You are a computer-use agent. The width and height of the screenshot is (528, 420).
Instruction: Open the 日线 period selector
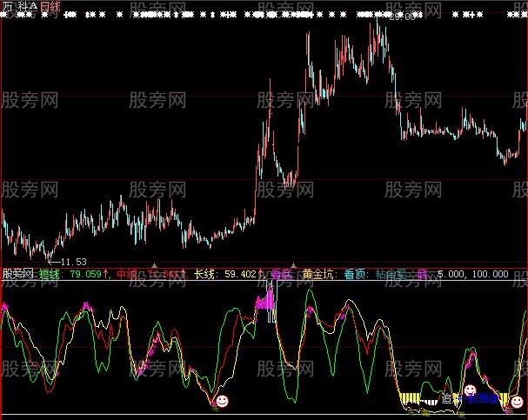(50, 7)
